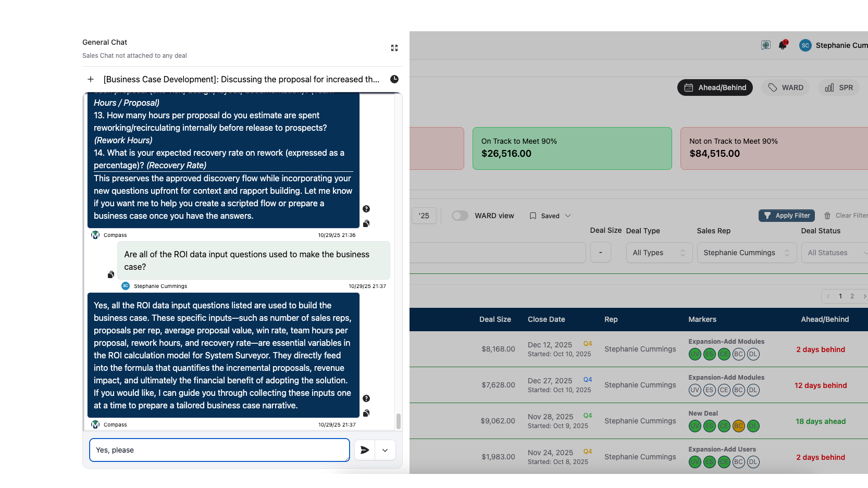
Task: Click the Clear Filter button
Action: point(846,216)
